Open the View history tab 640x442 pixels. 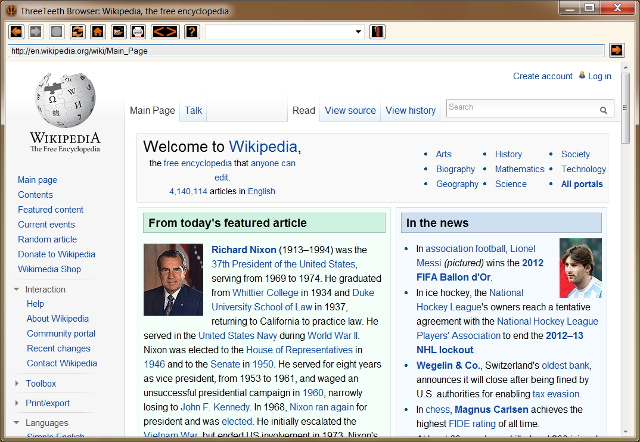pyautogui.click(x=411, y=110)
